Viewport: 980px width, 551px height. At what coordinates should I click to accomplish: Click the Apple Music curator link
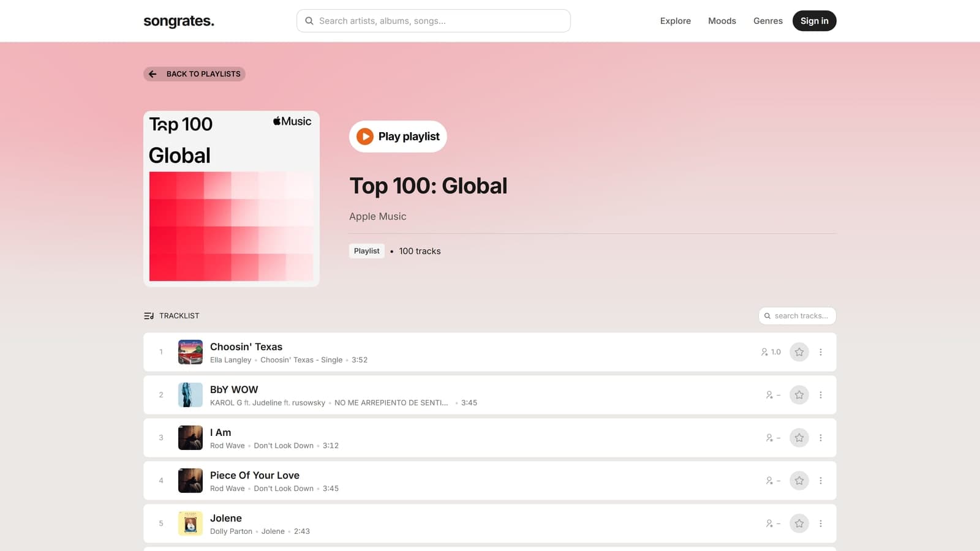(378, 216)
